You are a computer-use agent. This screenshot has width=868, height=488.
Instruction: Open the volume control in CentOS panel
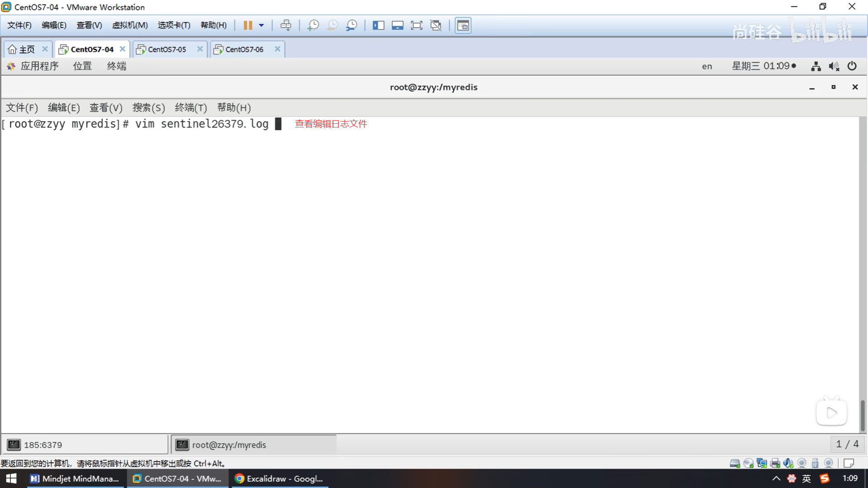pyautogui.click(x=834, y=66)
